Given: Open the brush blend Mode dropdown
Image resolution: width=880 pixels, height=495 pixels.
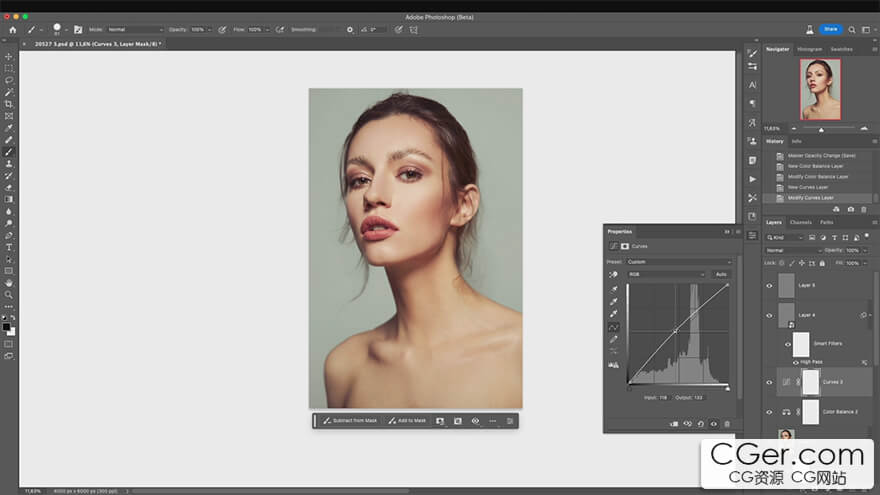Looking at the screenshot, I should pos(135,30).
